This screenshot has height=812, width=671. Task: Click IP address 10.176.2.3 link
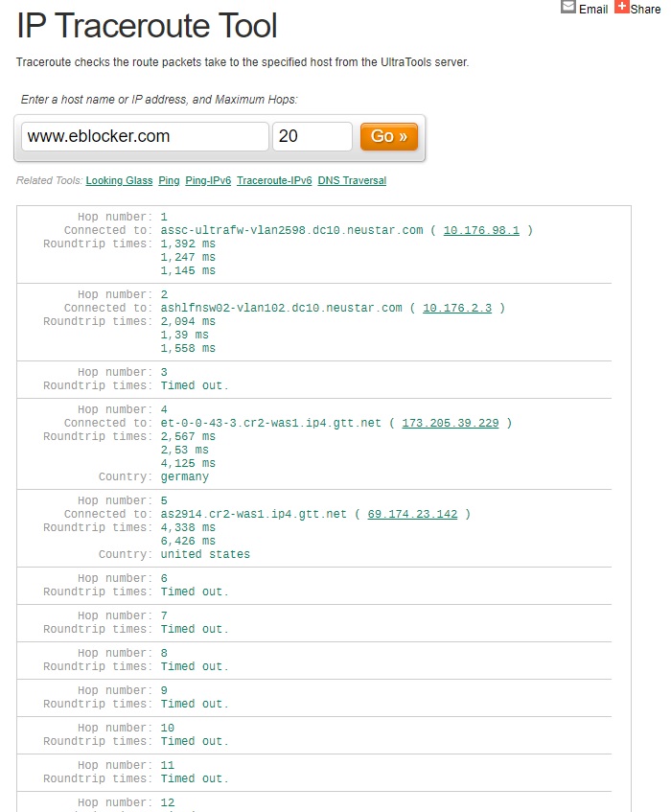[457, 308]
